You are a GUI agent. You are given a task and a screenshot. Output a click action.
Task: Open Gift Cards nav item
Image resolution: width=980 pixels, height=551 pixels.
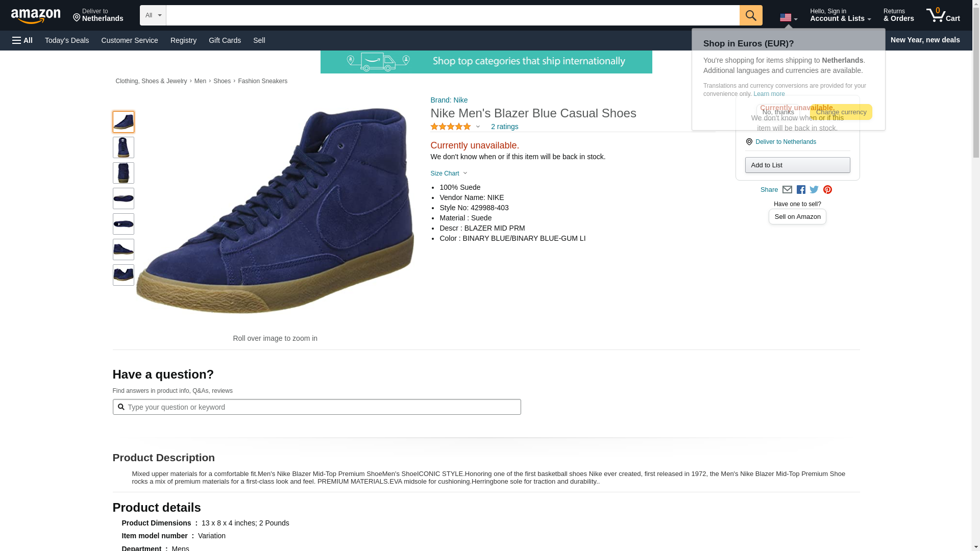coord(225,40)
